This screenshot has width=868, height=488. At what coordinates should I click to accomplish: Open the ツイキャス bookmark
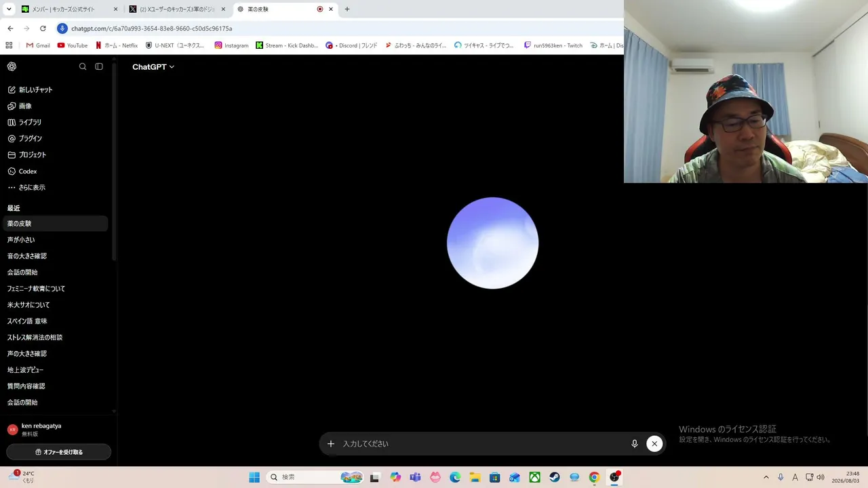point(484,45)
